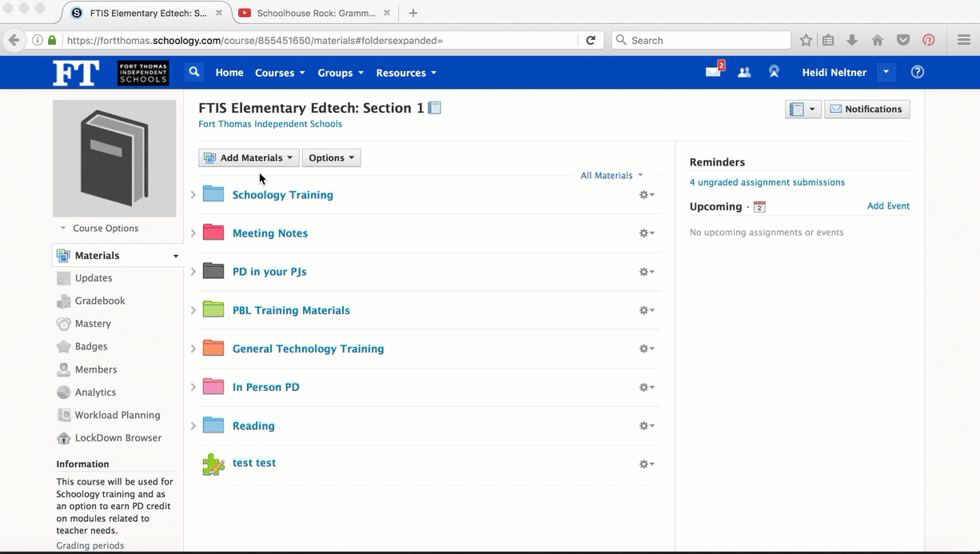Open the Fort Thomas Independent Schools link
This screenshot has width=980, height=554.
[x=270, y=124]
